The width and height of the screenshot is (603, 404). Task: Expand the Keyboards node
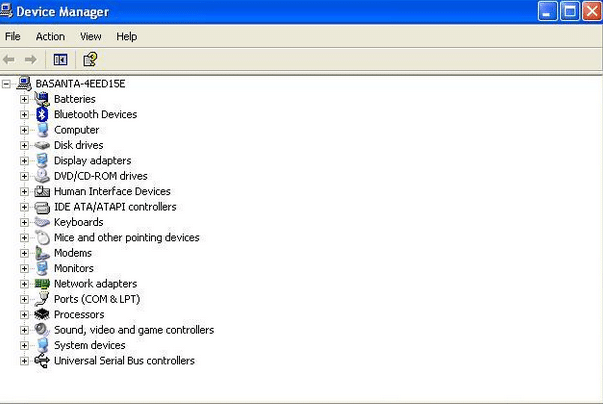pos(24,222)
